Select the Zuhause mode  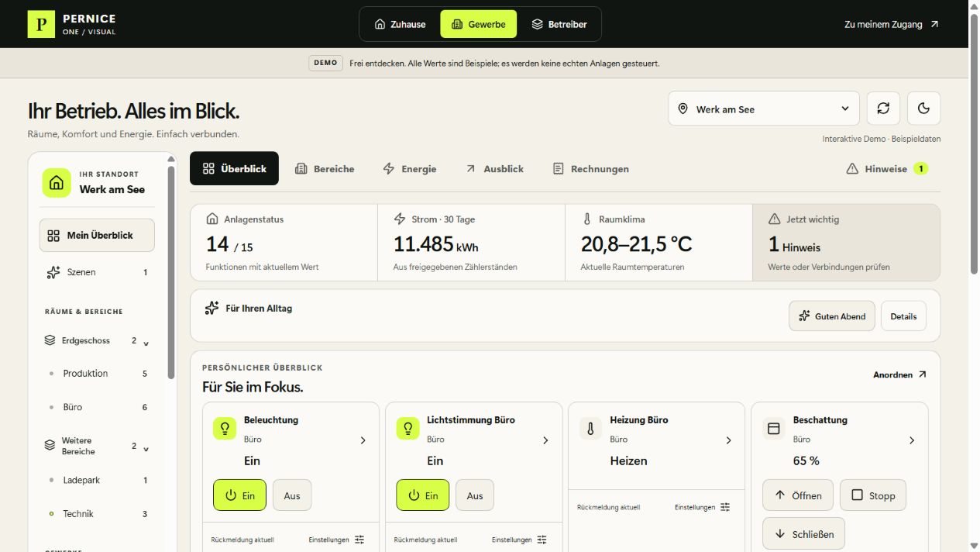400,24
